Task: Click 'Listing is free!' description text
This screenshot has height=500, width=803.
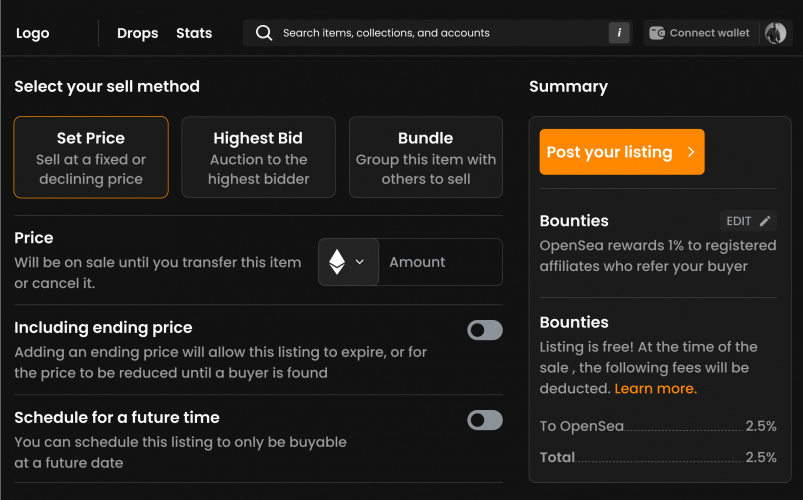Action: pos(648,368)
